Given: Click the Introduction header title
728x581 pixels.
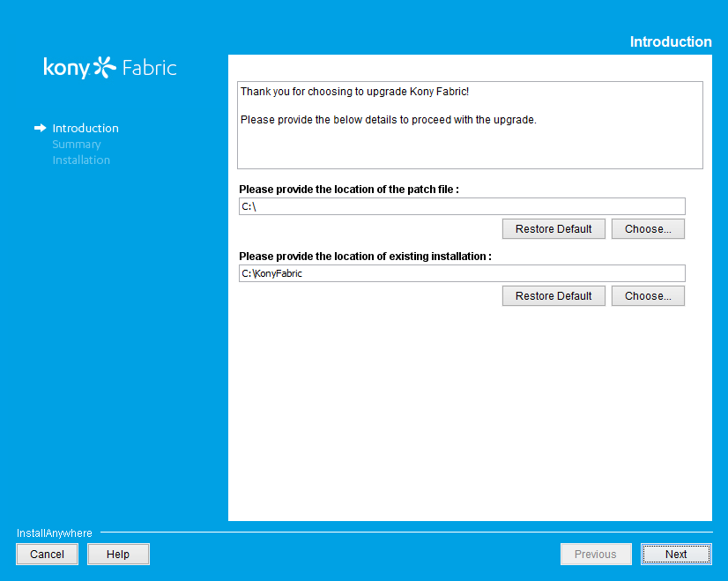Looking at the screenshot, I should coord(671,41).
